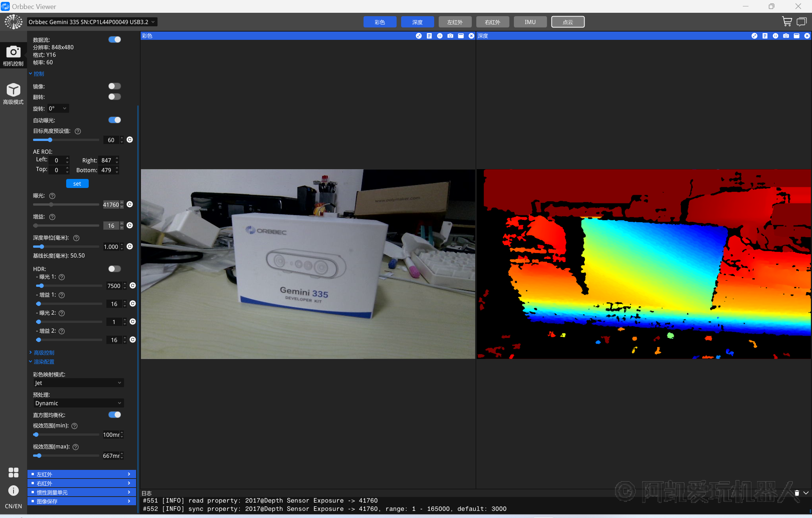Expand the color view to fullscreen
812x518 pixels.
418,36
